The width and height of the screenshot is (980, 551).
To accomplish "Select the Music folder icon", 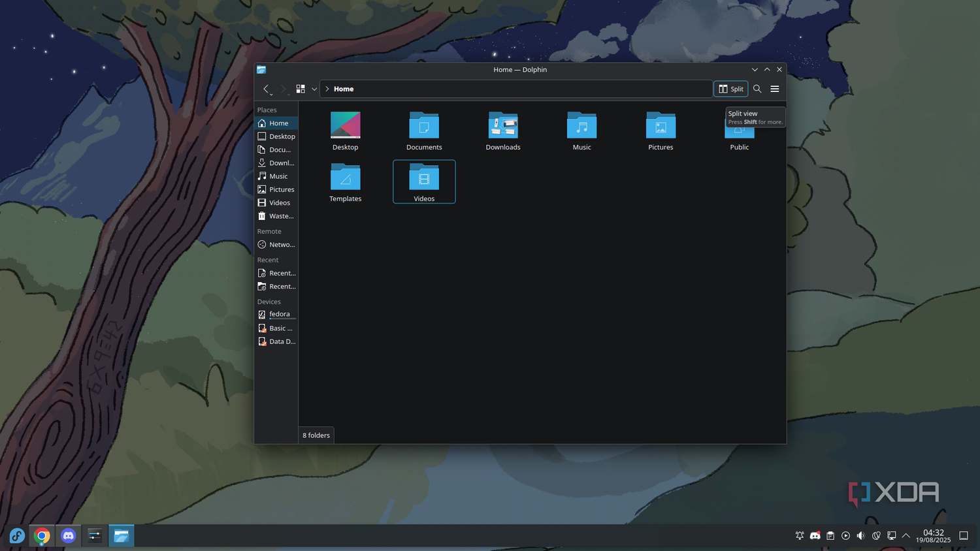I will 581,125.
